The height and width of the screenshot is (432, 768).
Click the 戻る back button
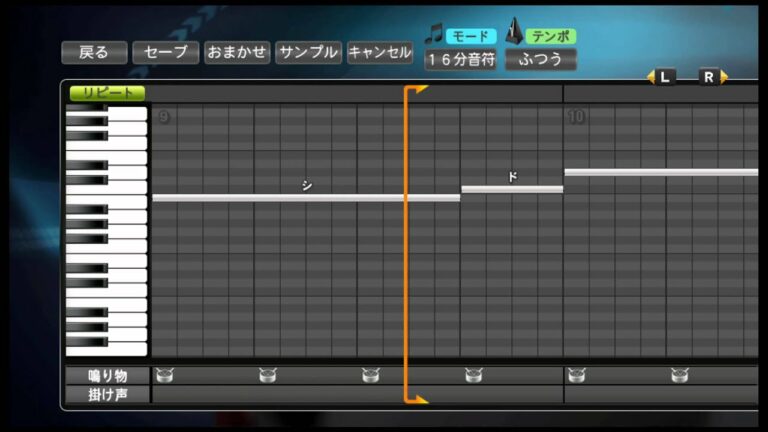93,53
